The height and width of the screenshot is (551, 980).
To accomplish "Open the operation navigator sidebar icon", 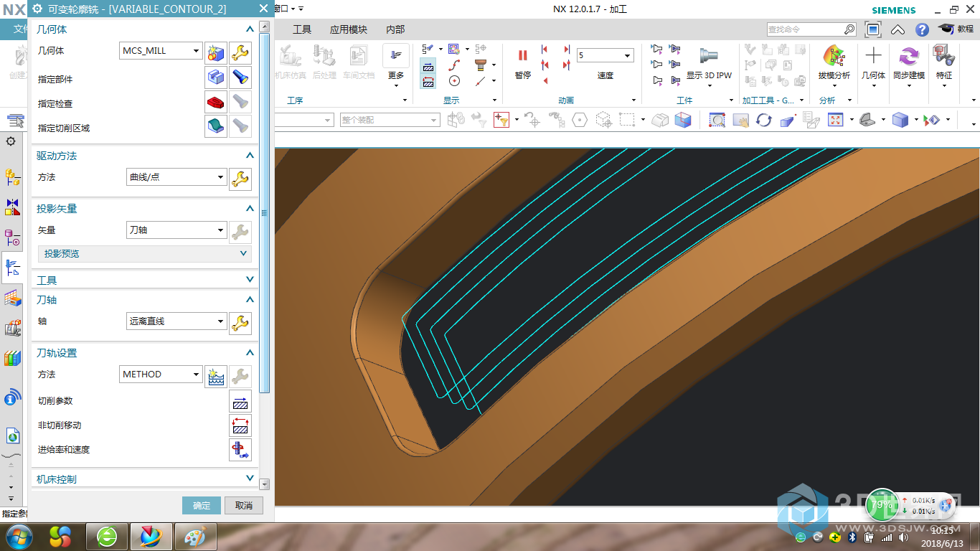I will 12,268.
